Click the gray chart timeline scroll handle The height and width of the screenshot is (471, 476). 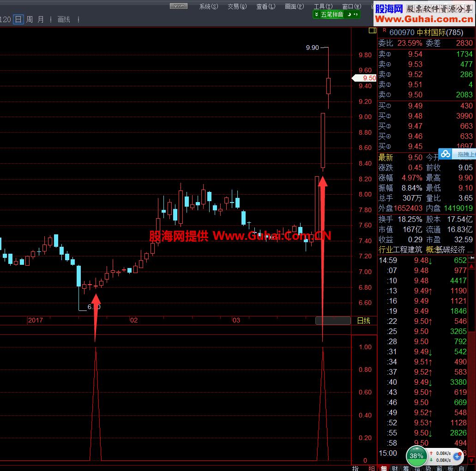click(x=332, y=320)
